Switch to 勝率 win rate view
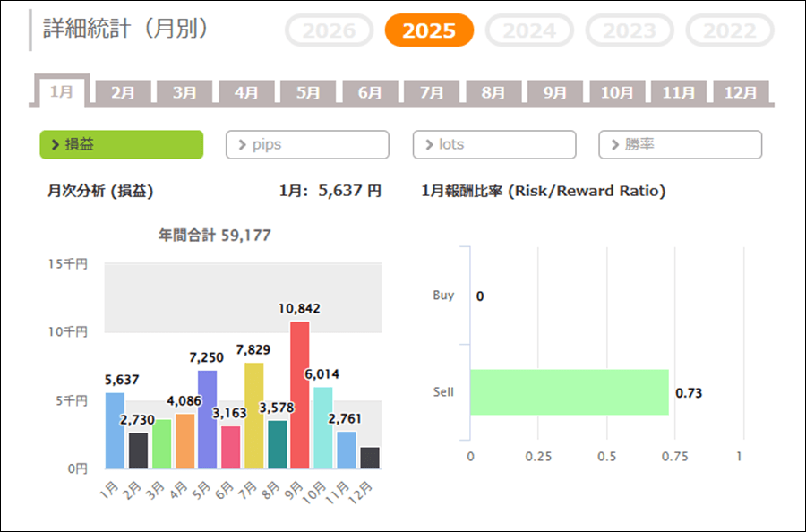The height and width of the screenshot is (532, 806). tap(680, 144)
